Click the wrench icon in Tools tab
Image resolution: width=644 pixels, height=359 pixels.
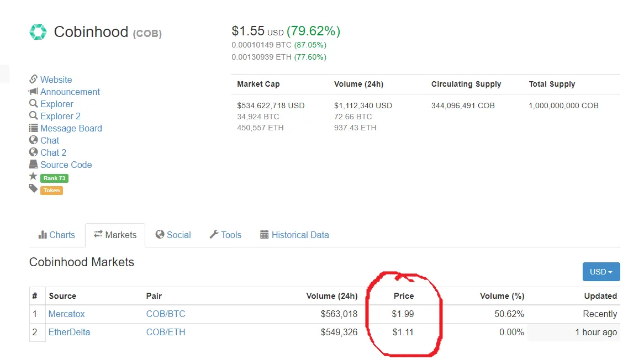214,234
